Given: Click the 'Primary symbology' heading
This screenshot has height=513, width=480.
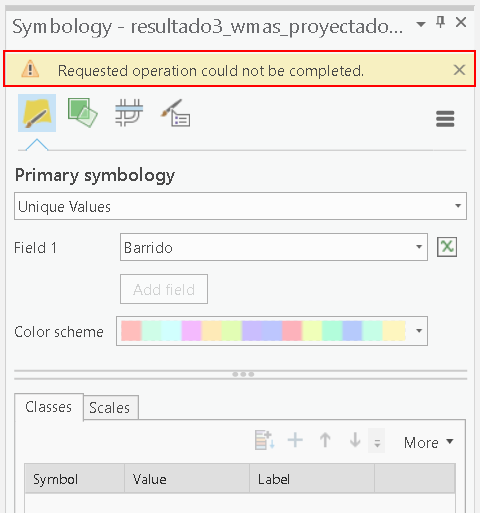Looking at the screenshot, I should pos(95,175).
